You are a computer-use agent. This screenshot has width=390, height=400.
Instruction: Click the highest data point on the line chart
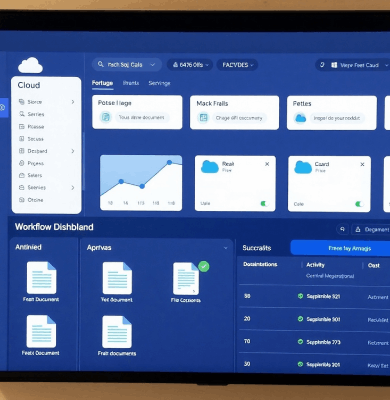click(x=169, y=162)
